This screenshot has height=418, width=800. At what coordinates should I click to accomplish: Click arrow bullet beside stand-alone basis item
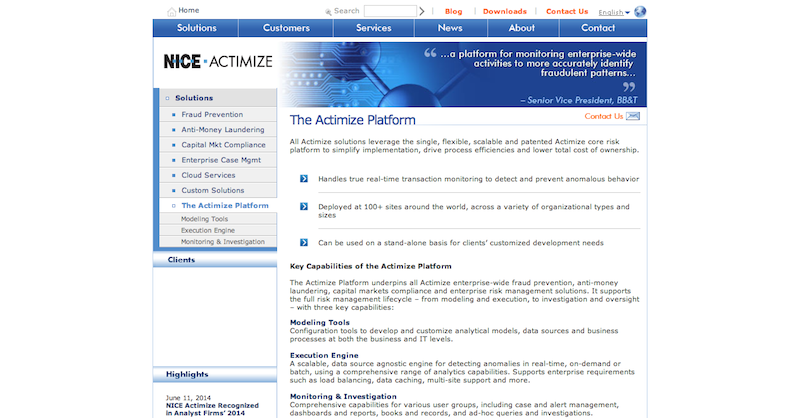(304, 242)
